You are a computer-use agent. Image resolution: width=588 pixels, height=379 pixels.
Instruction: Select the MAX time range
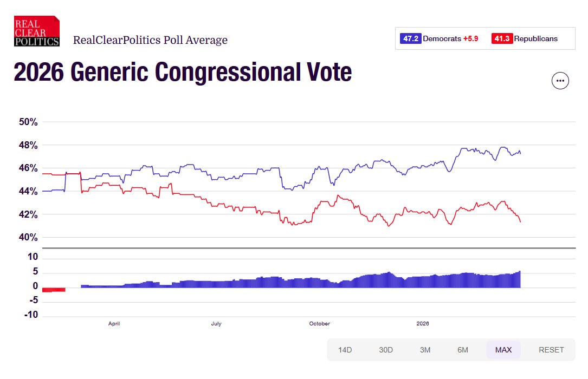tap(503, 350)
